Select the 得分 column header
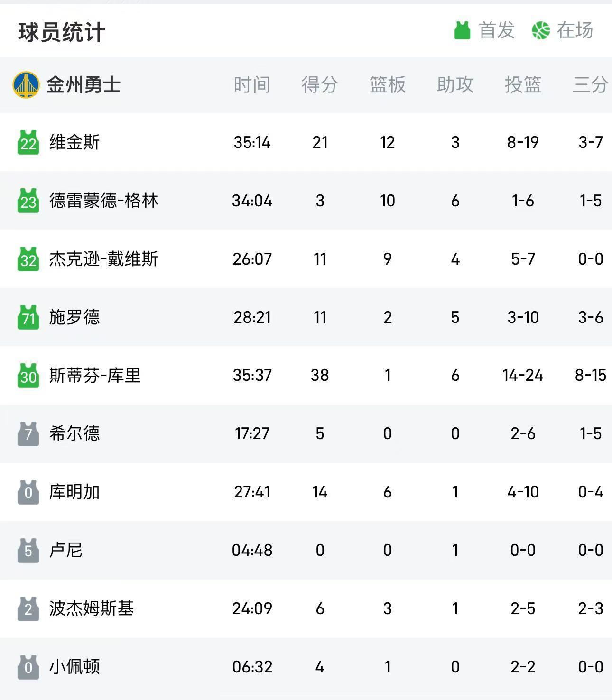The image size is (612, 700). tap(320, 85)
